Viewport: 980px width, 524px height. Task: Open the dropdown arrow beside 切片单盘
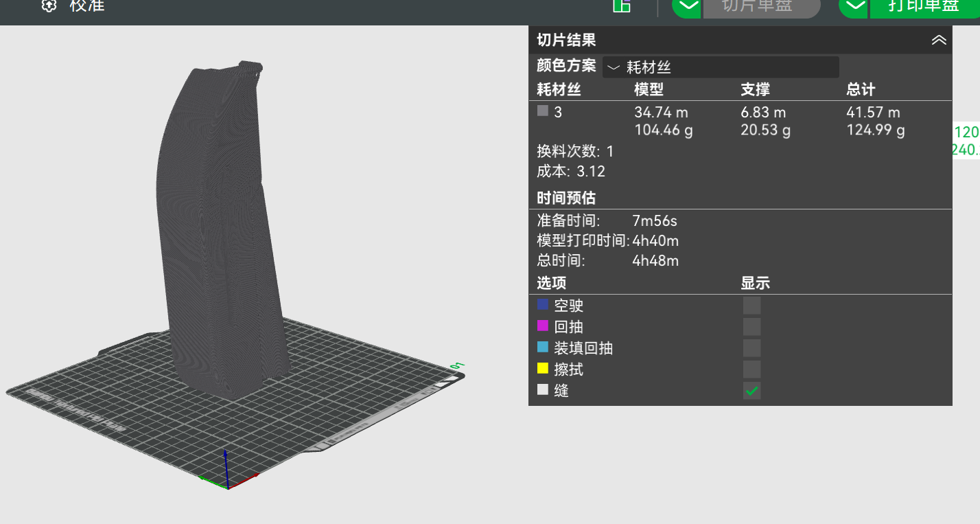[x=686, y=7]
